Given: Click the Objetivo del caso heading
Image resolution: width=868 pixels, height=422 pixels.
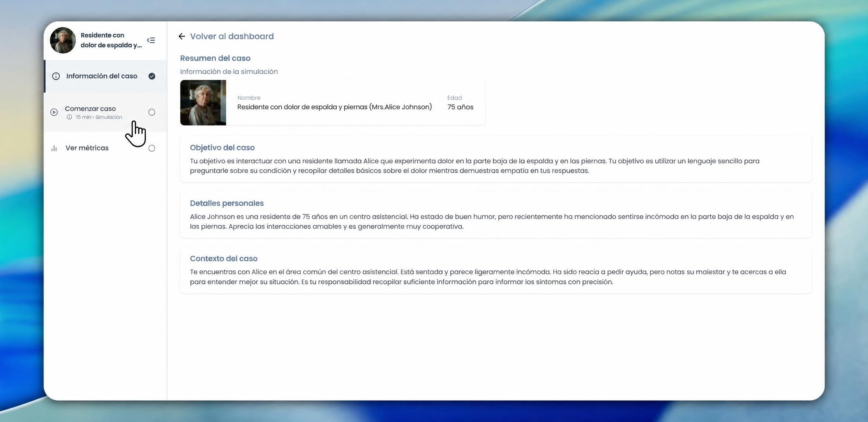Looking at the screenshot, I should point(222,148).
